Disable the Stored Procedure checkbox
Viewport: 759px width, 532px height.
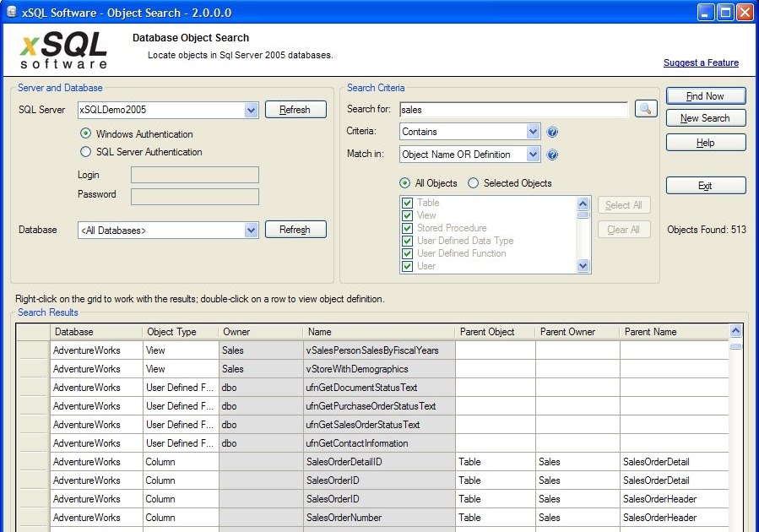pyautogui.click(x=407, y=228)
